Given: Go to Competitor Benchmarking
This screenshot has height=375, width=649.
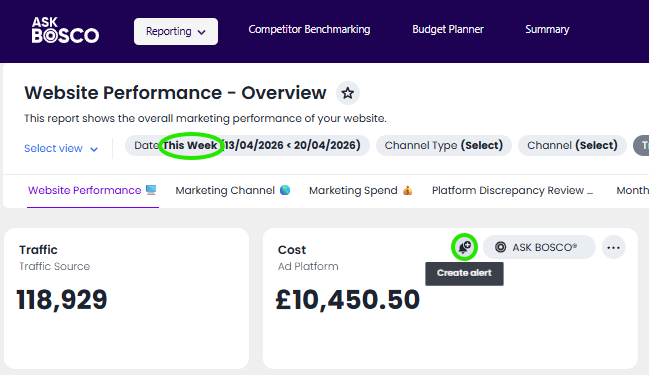Looking at the screenshot, I should click(x=309, y=29).
